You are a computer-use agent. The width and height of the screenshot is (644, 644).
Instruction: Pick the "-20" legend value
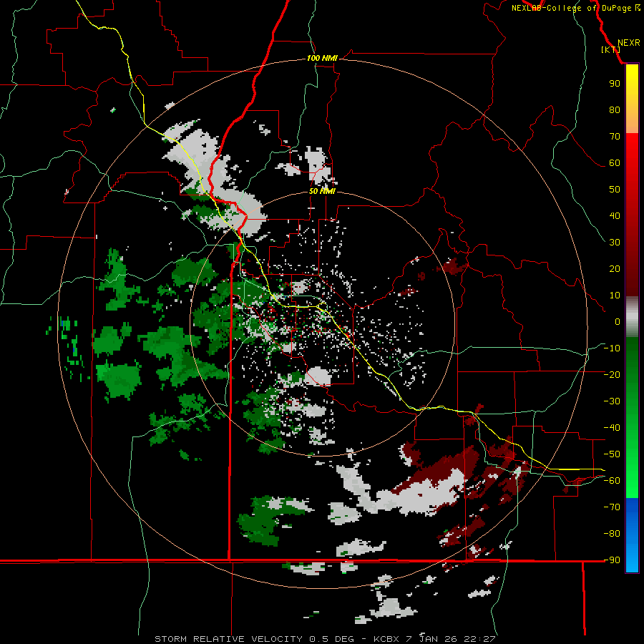pyautogui.click(x=612, y=374)
